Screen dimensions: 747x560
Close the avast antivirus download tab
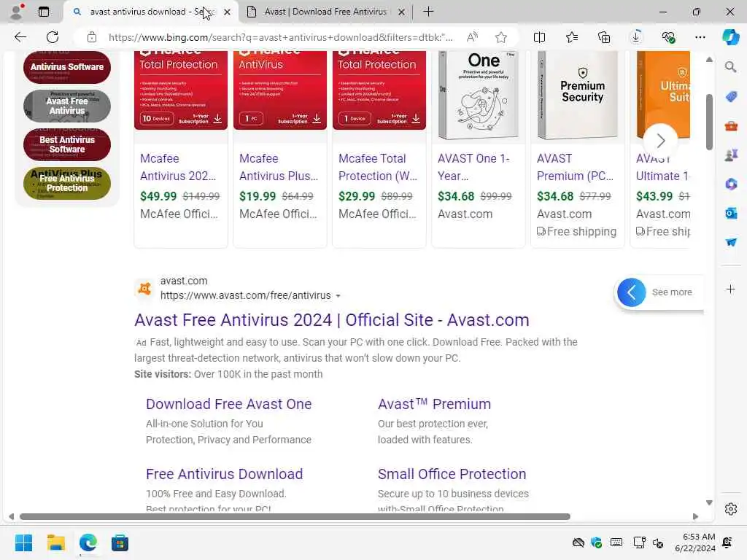tap(228, 12)
